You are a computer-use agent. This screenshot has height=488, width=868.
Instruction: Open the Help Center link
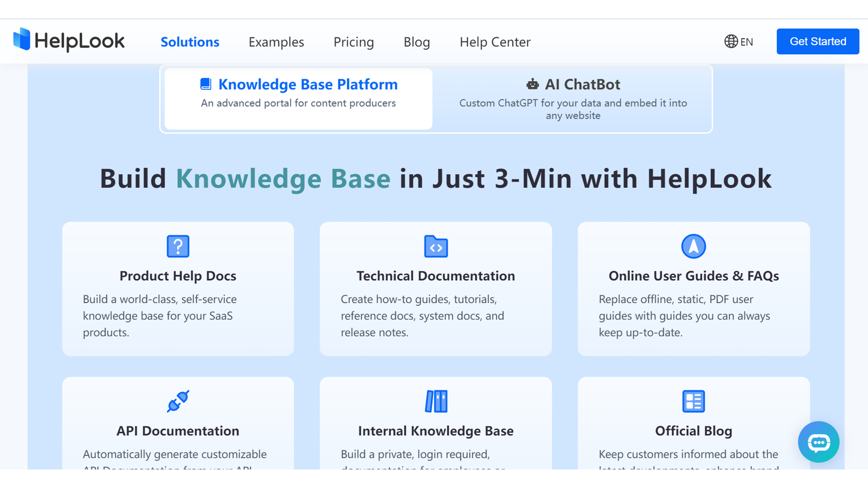click(495, 42)
